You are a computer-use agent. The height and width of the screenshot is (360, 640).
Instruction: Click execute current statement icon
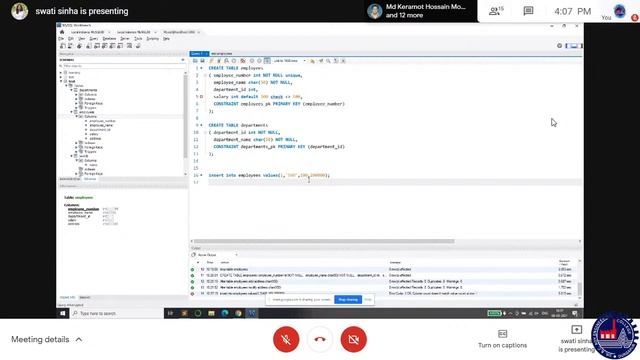coord(219,61)
